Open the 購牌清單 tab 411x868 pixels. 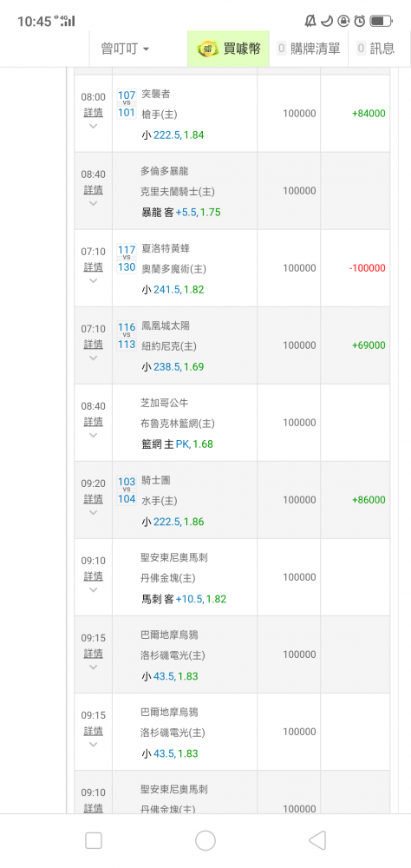tap(309, 49)
